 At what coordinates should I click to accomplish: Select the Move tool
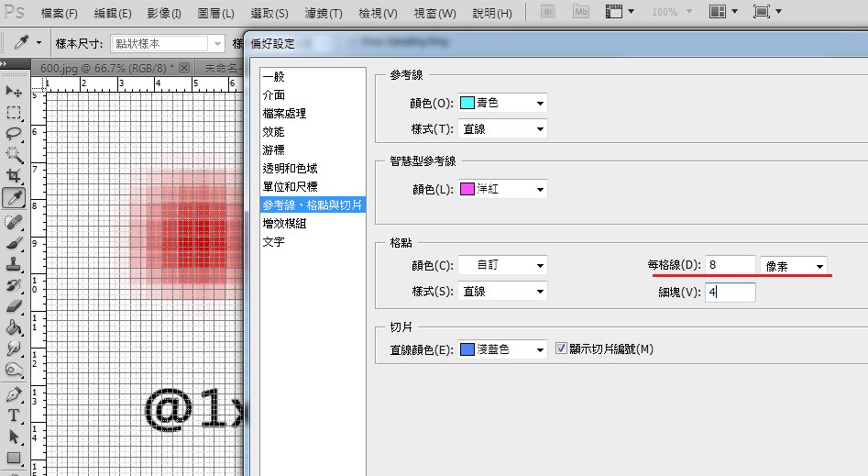click(14, 92)
